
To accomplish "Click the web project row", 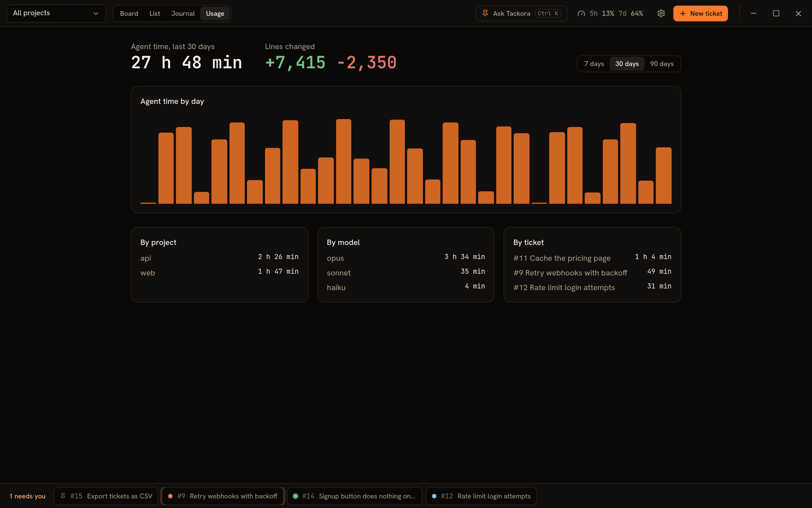I will [x=219, y=272].
